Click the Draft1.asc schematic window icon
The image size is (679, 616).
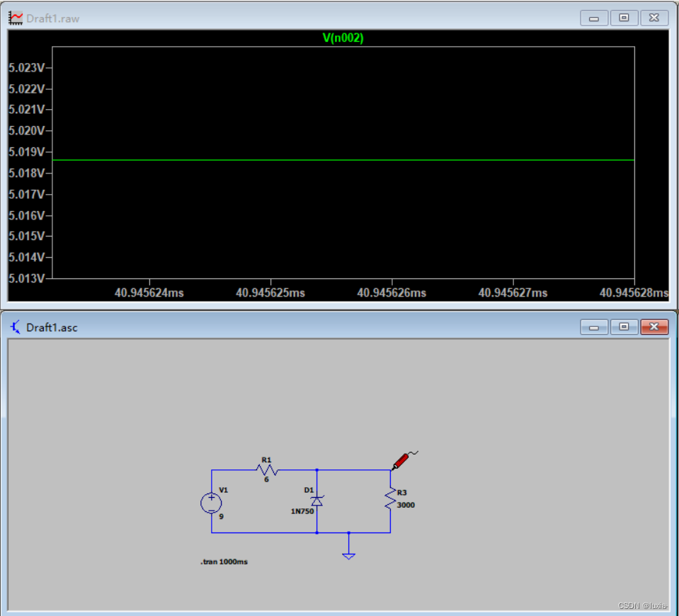(x=16, y=327)
